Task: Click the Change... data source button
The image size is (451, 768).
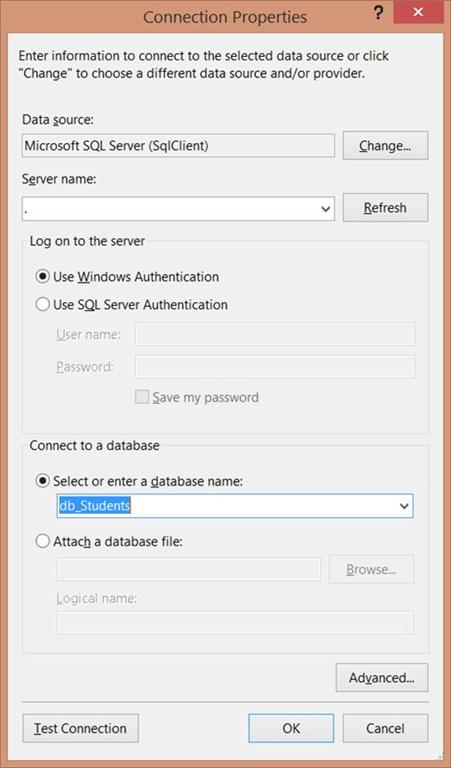Action: pyautogui.click(x=385, y=145)
